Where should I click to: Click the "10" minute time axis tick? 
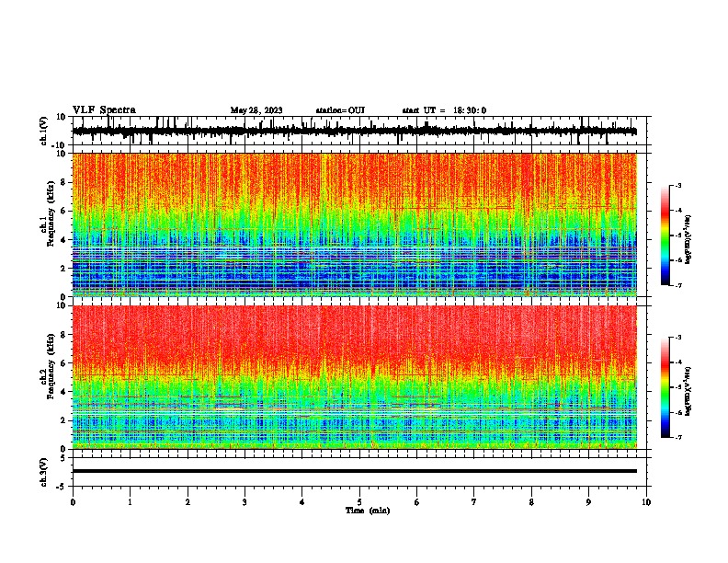click(646, 502)
